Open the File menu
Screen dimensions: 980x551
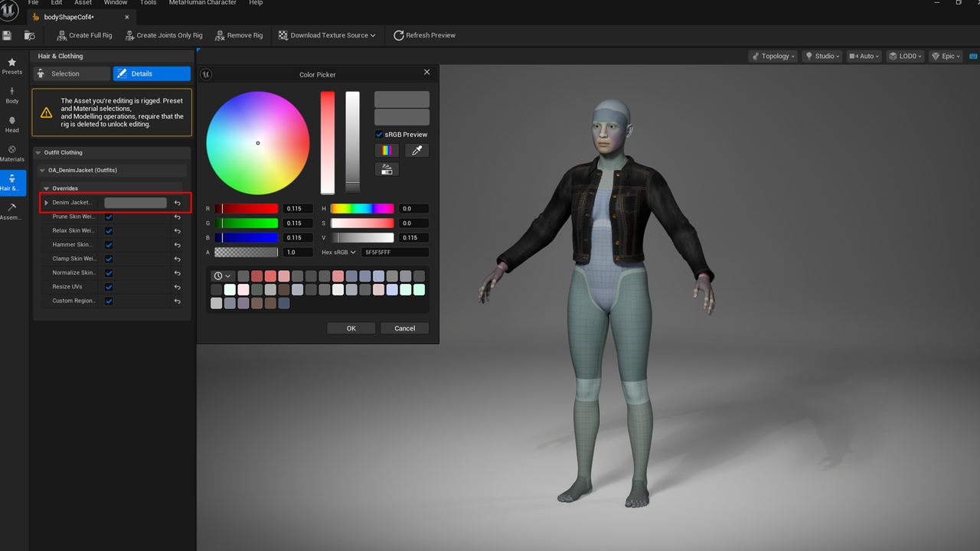33,3
